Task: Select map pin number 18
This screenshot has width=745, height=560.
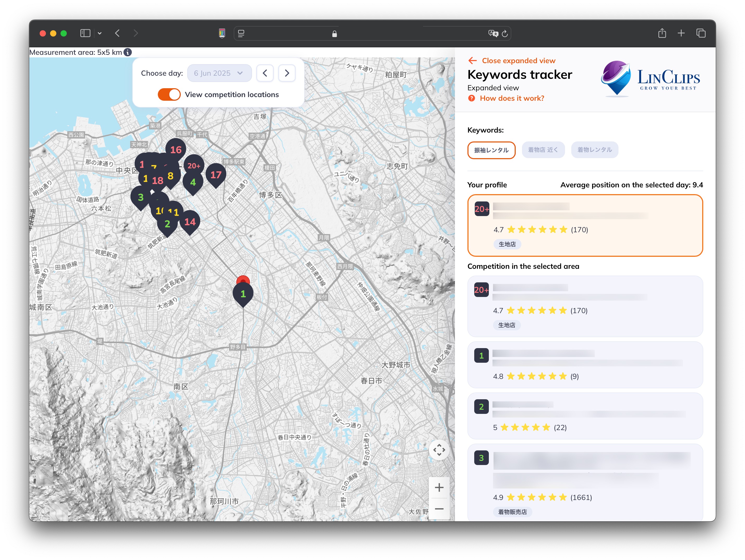Action: pyautogui.click(x=158, y=181)
